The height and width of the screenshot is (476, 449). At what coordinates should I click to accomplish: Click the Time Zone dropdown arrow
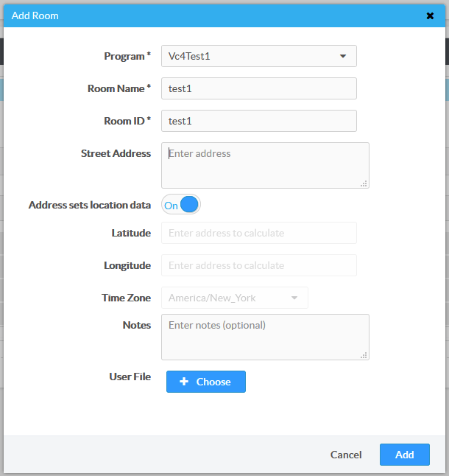[294, 298]
